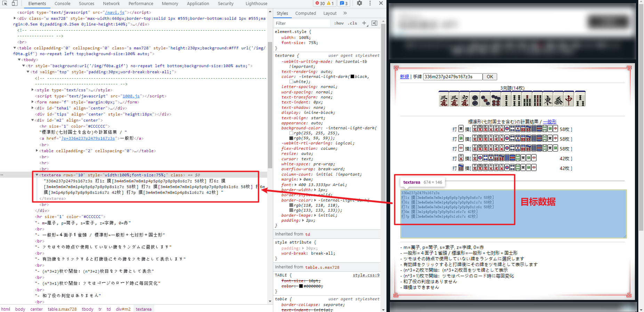
Task: Toggle the :hov element state panel
Action: click(339, 23)
